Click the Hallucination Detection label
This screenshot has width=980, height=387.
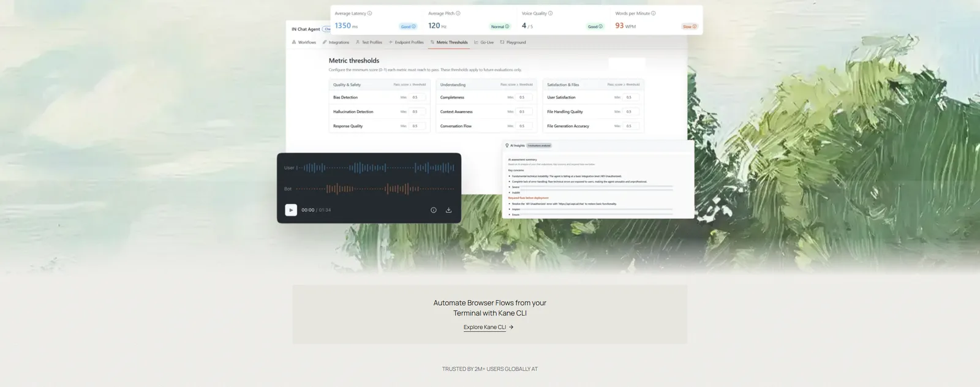point(353,111)
